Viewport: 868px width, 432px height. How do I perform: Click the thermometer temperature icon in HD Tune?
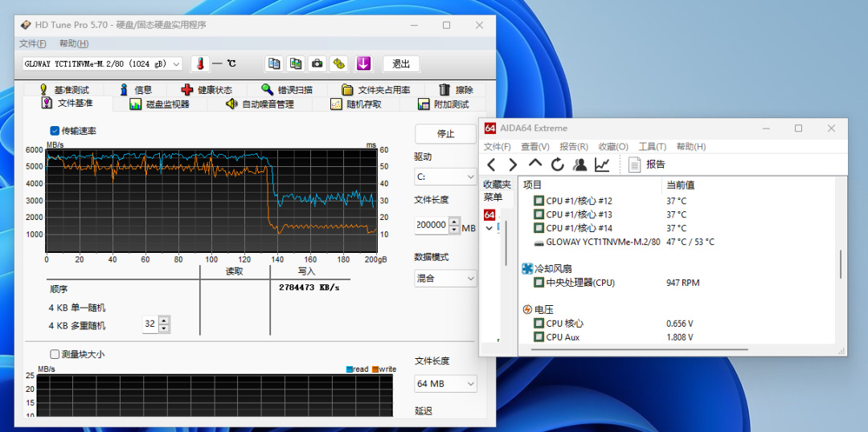point(200,63)
